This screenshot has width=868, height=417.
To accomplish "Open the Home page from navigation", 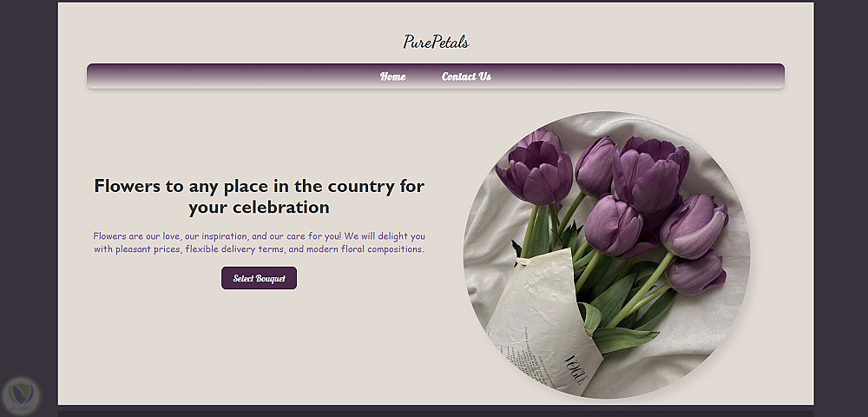I will click(392, 76).
